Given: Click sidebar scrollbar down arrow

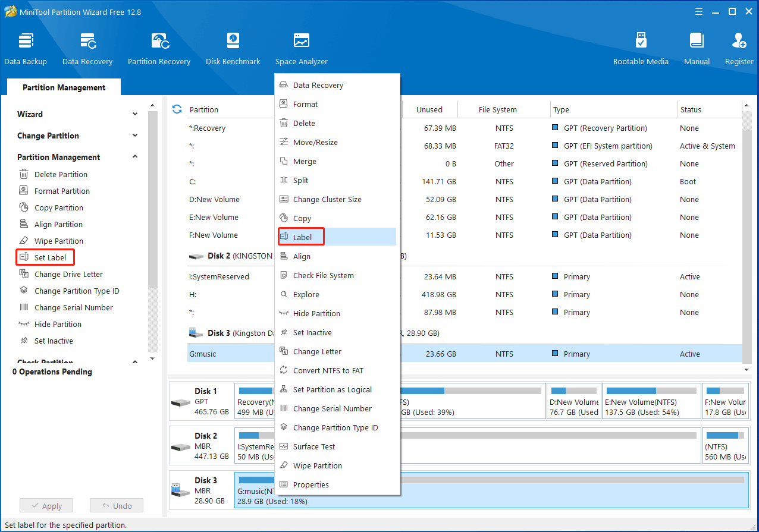Looking at the screenshot, I should tap(152, 358).
